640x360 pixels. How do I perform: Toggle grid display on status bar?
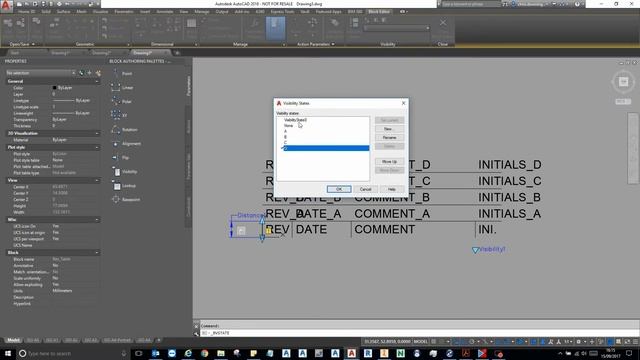pyautogui.click(x=434, y=342)
